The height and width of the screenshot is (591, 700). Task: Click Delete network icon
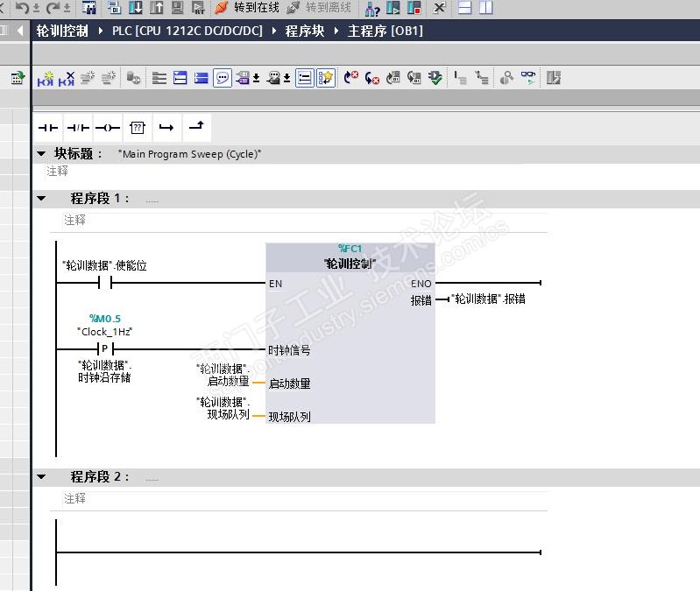click(67, 79)
